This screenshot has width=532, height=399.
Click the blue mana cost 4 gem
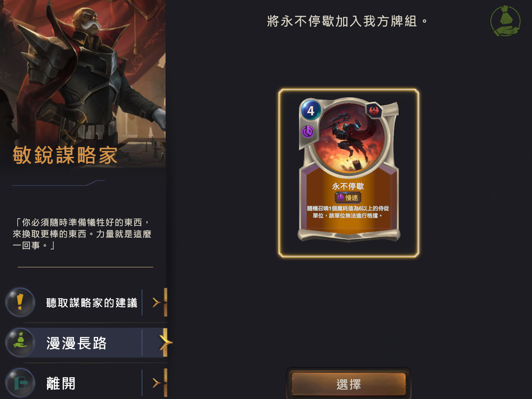(310, 111)
